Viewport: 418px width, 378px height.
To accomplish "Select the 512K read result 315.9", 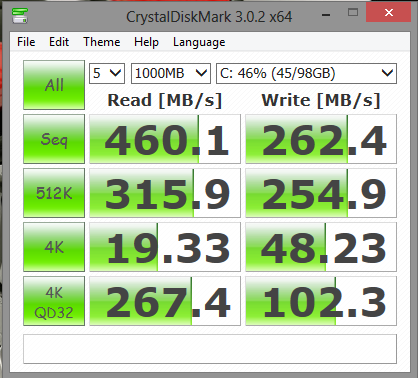I will (x=165, y=193).
